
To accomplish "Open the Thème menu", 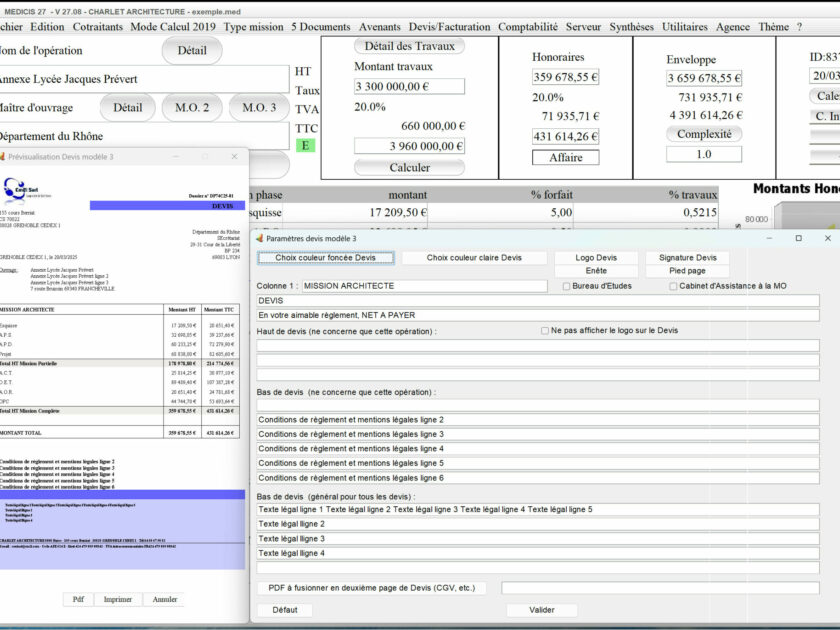I will 774,27.
